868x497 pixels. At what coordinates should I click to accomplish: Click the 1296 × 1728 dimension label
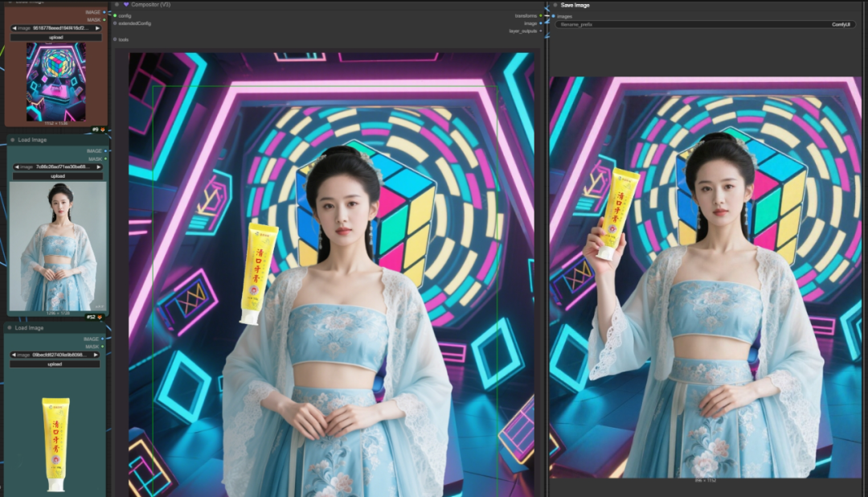point(58,314)
